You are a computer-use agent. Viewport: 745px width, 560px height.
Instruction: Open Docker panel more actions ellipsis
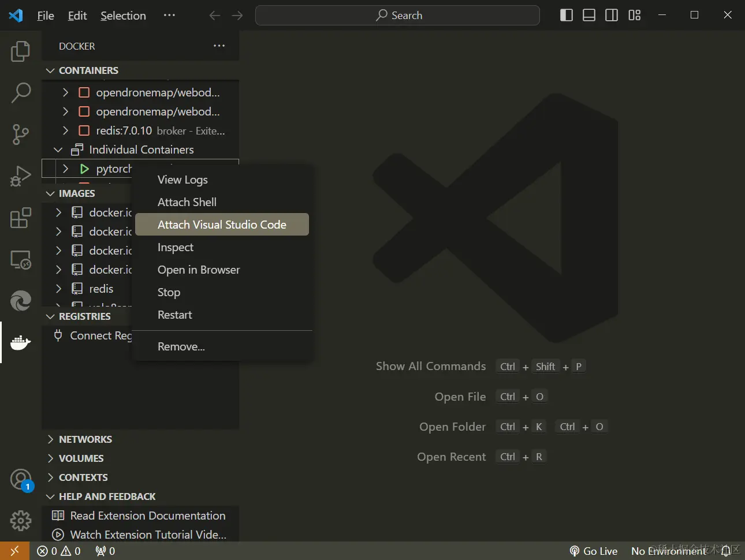(x=219, y=46)
